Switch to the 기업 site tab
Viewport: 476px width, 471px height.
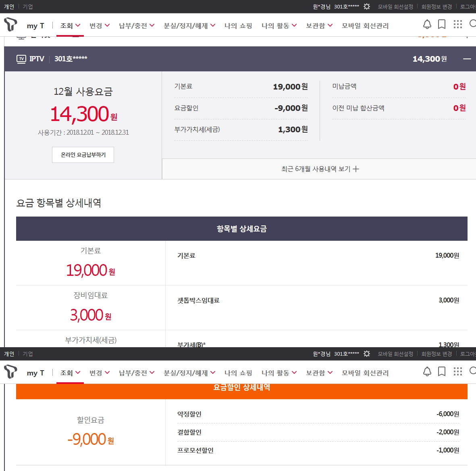tap(28, 7)
